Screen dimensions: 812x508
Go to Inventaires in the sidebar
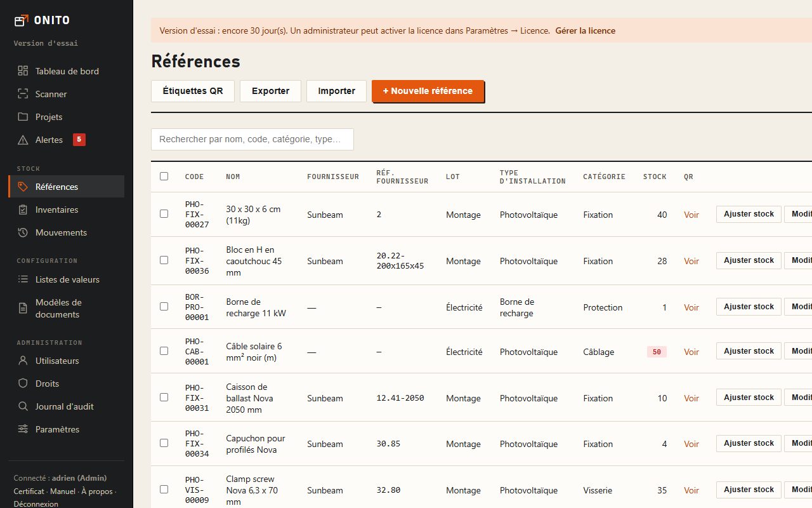66,210
